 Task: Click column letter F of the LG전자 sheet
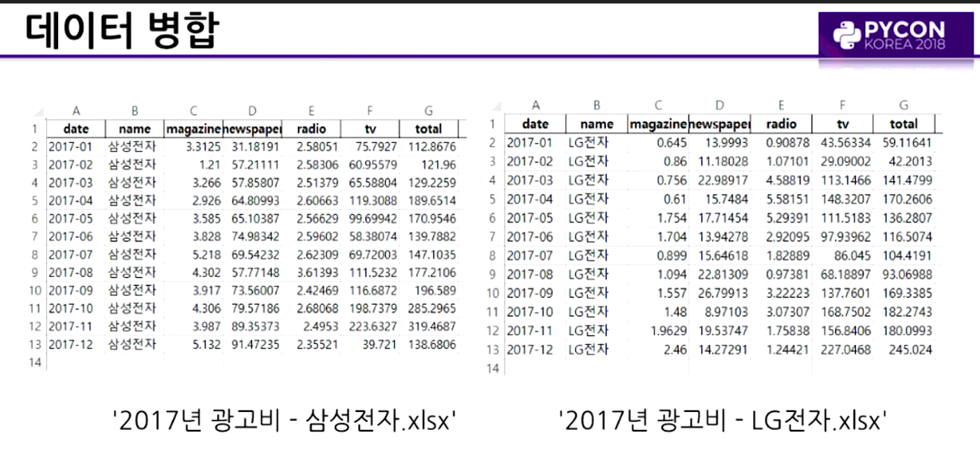(x=842, y=105)
